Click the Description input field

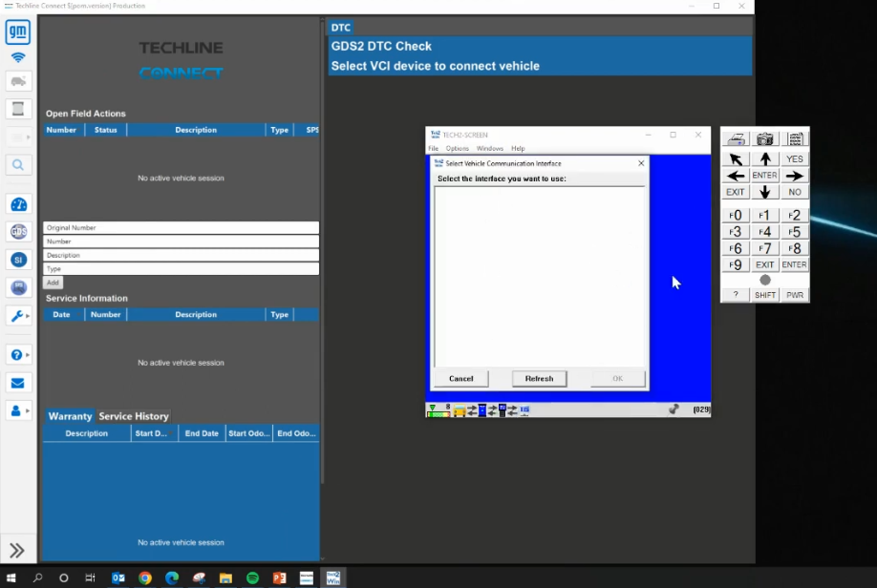tap(182, 256)
